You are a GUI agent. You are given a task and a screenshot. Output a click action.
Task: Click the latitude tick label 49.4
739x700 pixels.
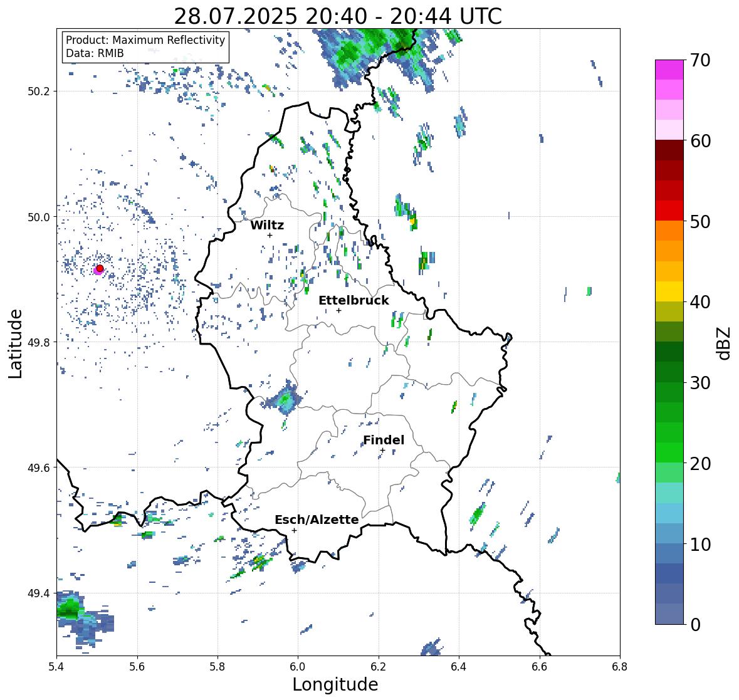click(x=39, y=593)
